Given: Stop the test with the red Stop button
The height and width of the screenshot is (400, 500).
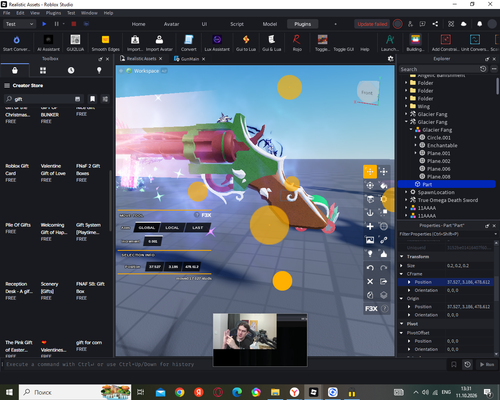Looking at the screenshot, I should pos(74,24).
